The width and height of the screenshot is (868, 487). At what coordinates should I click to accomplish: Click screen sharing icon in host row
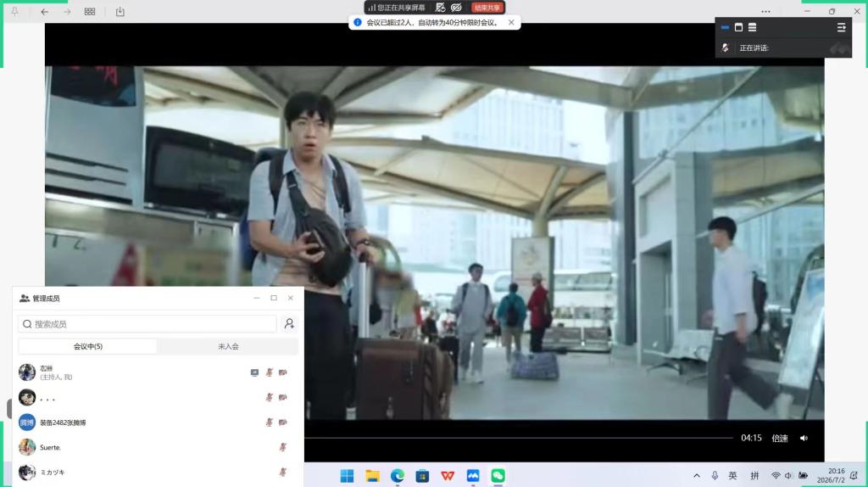click(x=254, y=372)
